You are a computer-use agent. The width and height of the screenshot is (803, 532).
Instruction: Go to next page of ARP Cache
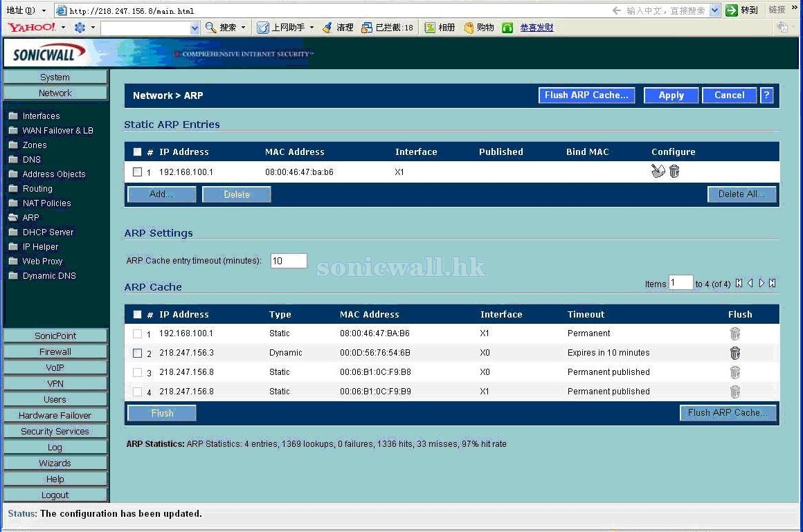click(761, 283)
